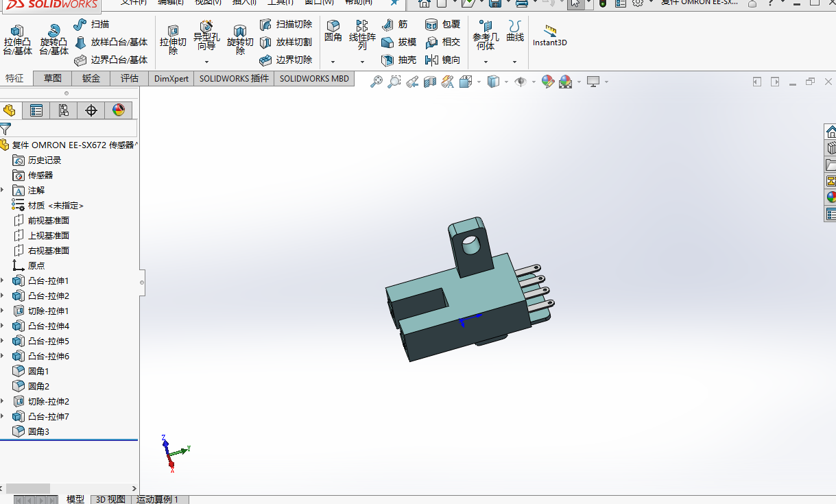The image size is (836, 504).
Task: Switch to the 钣金 sheet metal tab
Action: pos(91,78)
